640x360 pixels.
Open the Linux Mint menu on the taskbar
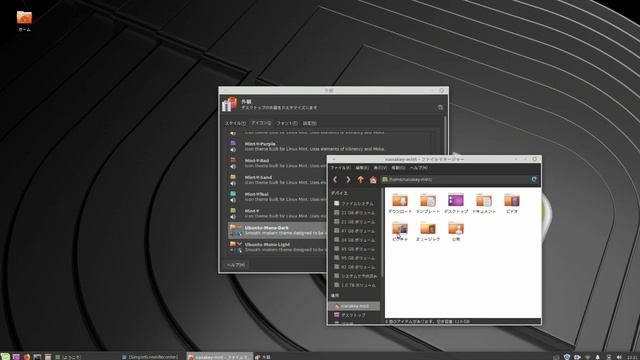pos(5,357)
